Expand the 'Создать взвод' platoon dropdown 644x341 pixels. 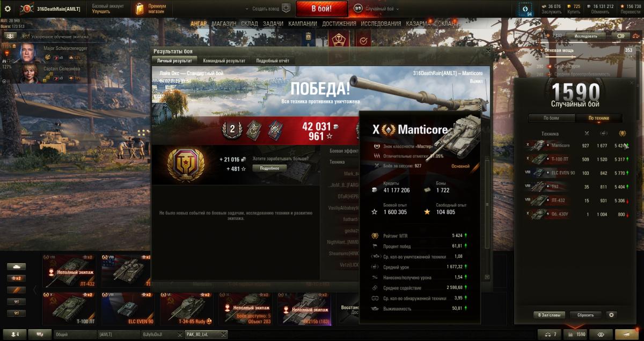click(x=267, y=9)
